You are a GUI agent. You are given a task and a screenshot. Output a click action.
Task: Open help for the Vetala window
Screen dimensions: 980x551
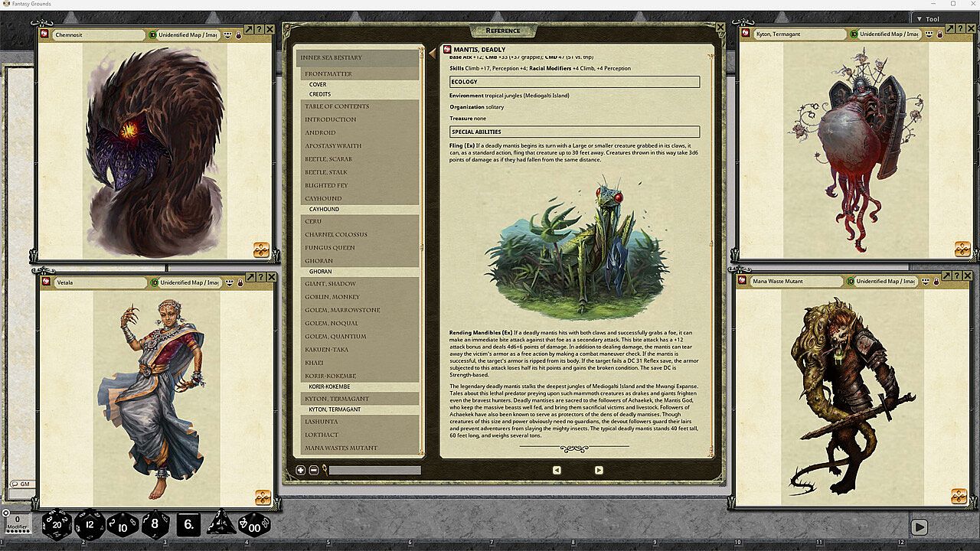point(261,277)
